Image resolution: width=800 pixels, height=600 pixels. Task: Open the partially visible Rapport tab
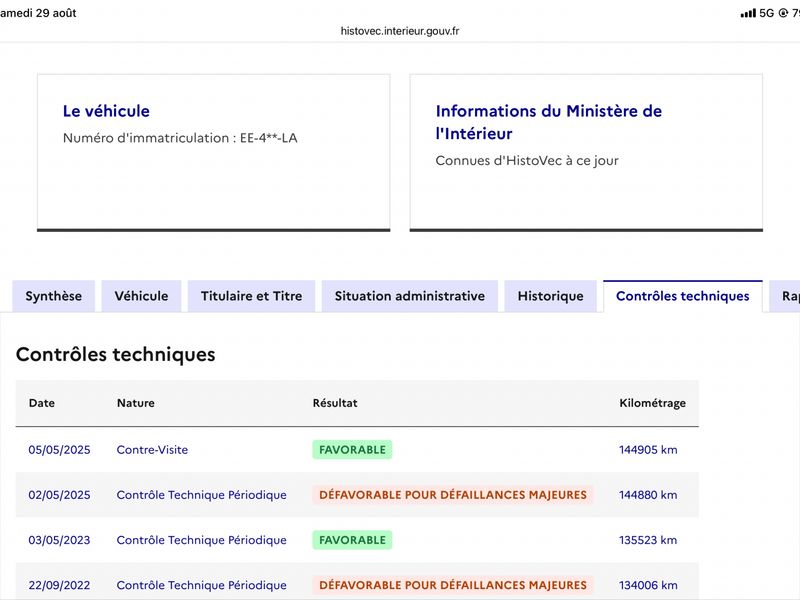pyautogui.click(x=785, y=296)
